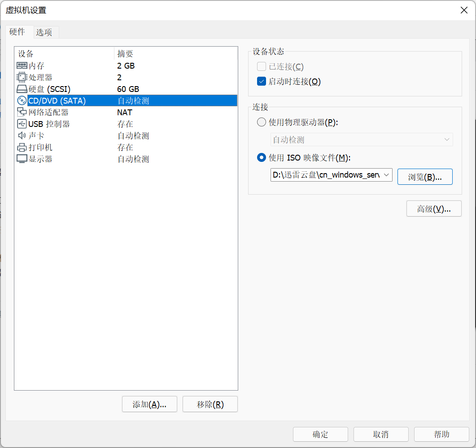Select the 显示器 device row
The width and height of the screenshot is (476, 448).
(x=126, y=159)
